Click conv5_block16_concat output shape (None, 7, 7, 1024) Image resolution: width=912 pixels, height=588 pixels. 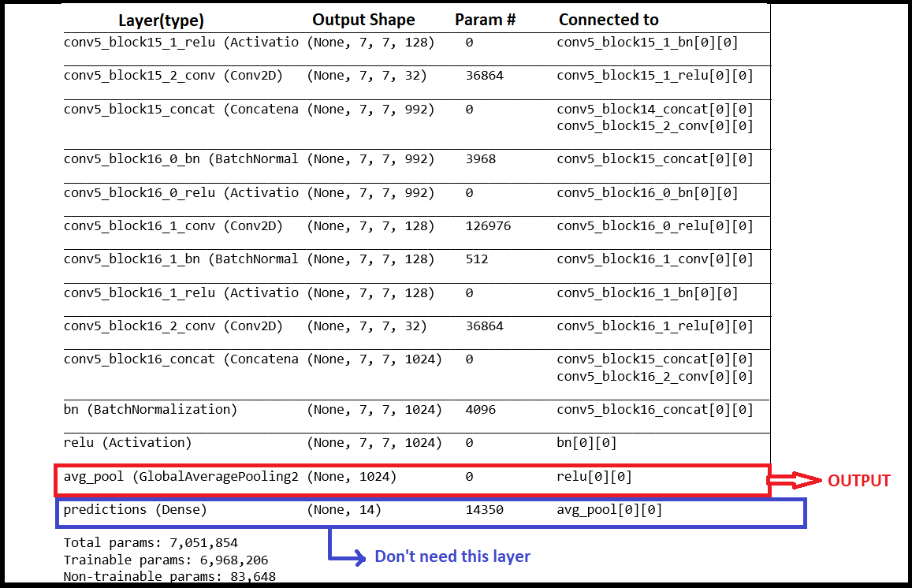[x=374, y=359]
